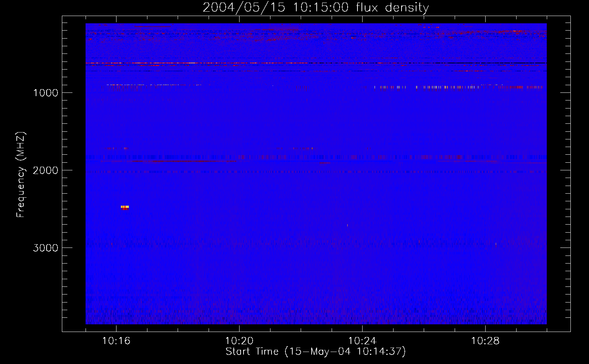This screenshot has width=589, height=364.
Task: Click the 10:16 time tick label
Action: (x=116, y=341)
